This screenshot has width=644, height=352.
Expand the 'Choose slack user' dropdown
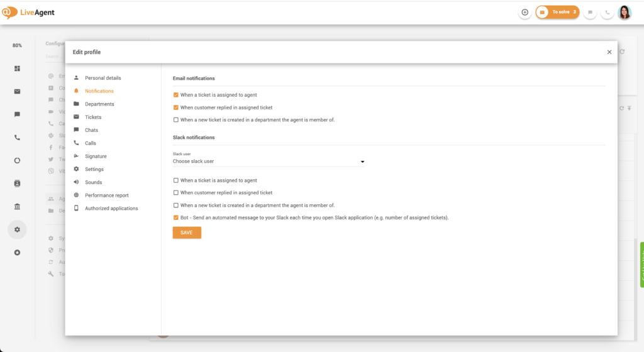[x=269, y=162]
